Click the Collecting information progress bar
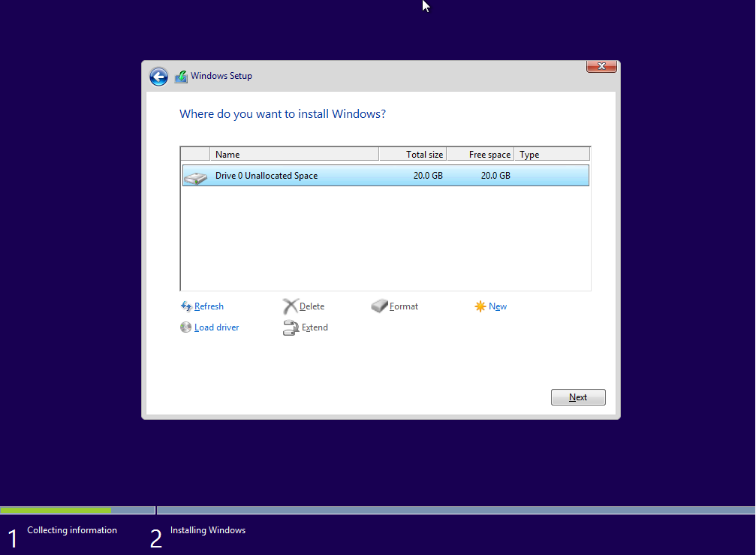 77,510
